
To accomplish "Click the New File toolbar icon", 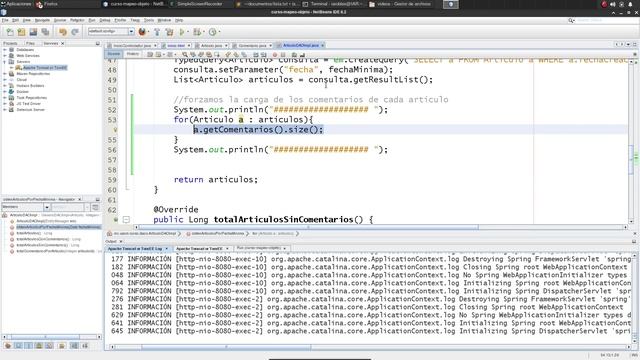I will [x=10, y=32].
